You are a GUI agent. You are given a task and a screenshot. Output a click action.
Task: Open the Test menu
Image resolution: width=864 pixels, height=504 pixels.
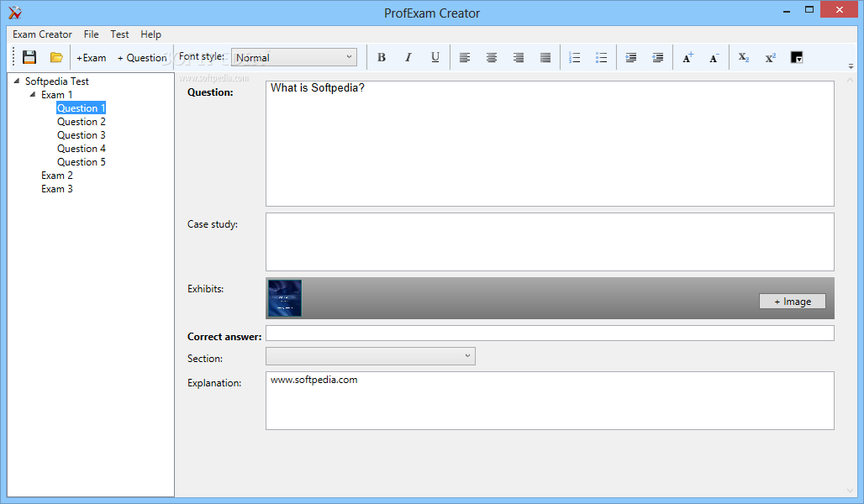[119, 34]
